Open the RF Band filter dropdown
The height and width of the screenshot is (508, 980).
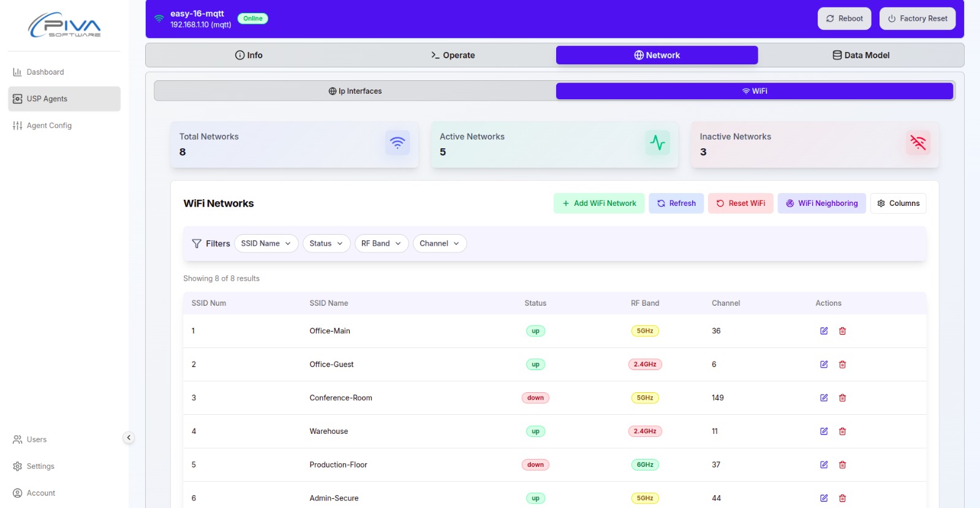point(381,243)
